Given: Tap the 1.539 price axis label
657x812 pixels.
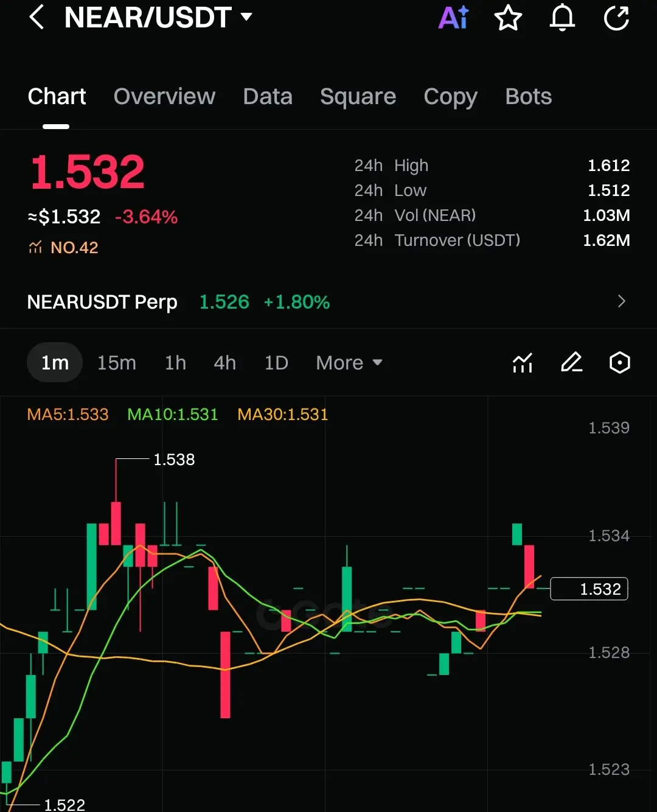Looking at the screenshot, I should coord(609,428).
